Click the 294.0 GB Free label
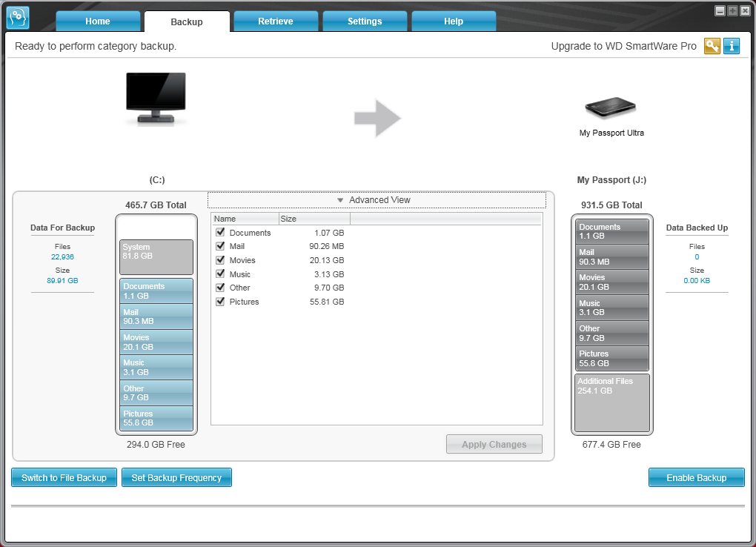The width and height of the screenshot is (756, 547). tap(156, 444)
